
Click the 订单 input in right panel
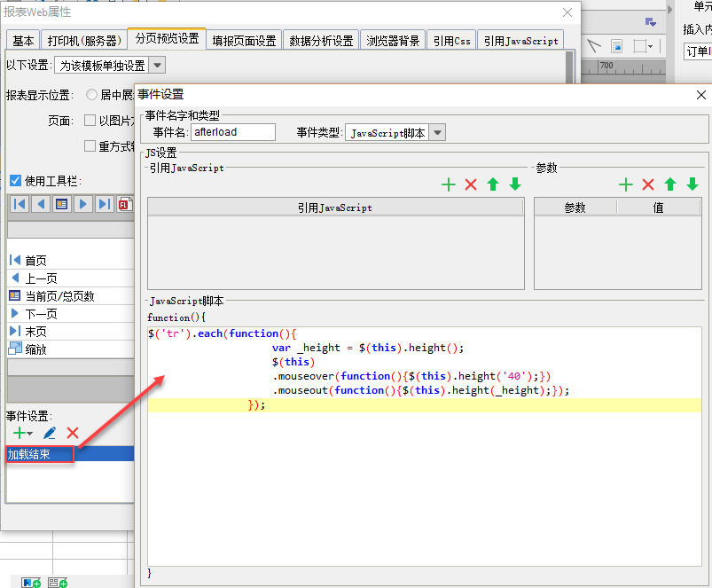click(x=699, y=51)
